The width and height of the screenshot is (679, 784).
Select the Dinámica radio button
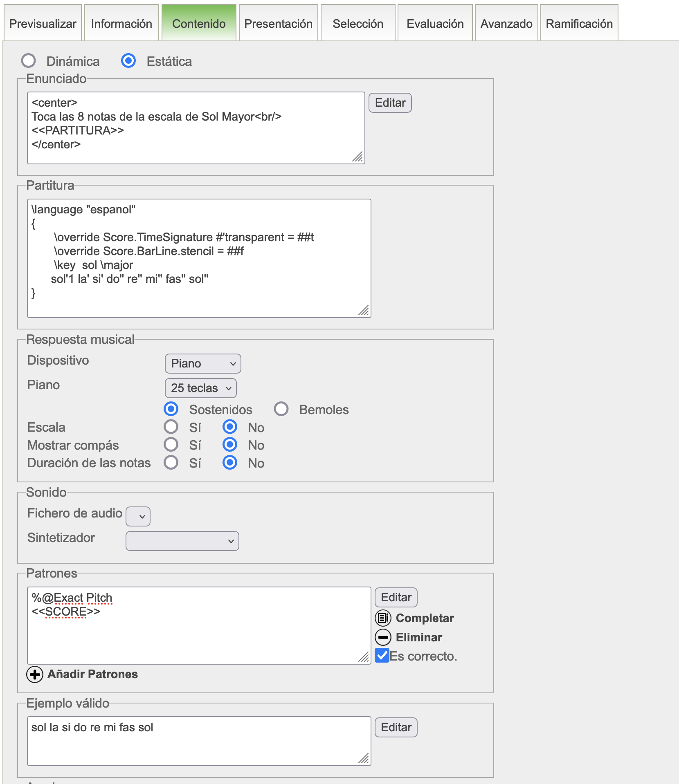coord(29,61)
